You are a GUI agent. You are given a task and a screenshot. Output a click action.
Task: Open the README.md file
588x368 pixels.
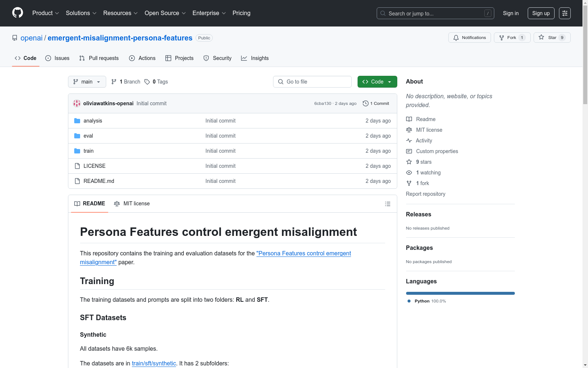99,181
